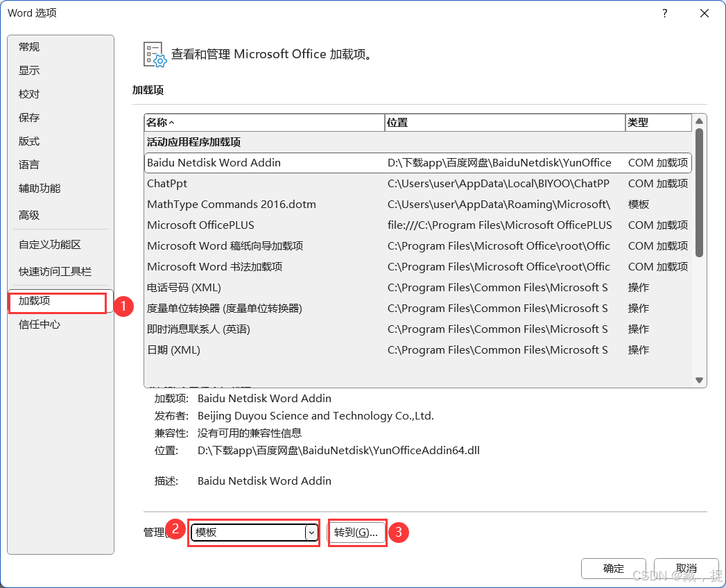The height and width of the screenshot is (588, 726).
Task: Select the 加载项 category
Action: pos(60,301)
